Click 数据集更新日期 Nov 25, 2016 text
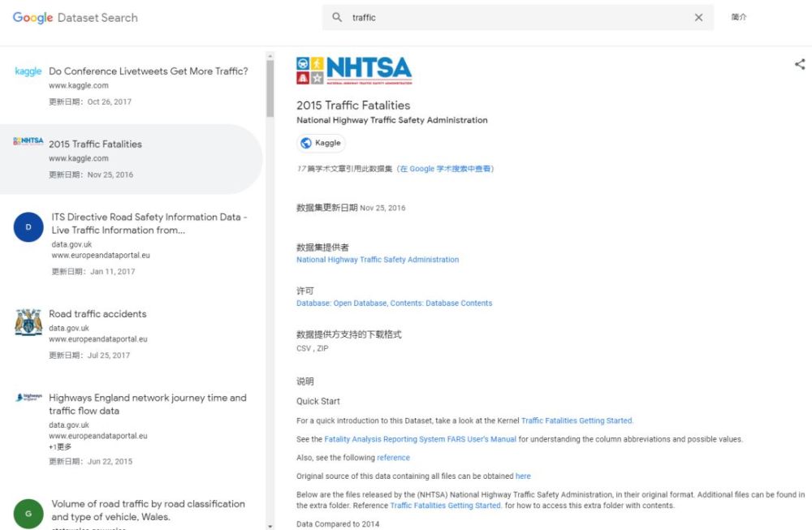This screenshot has width=812, height=530. coord(351,208)
